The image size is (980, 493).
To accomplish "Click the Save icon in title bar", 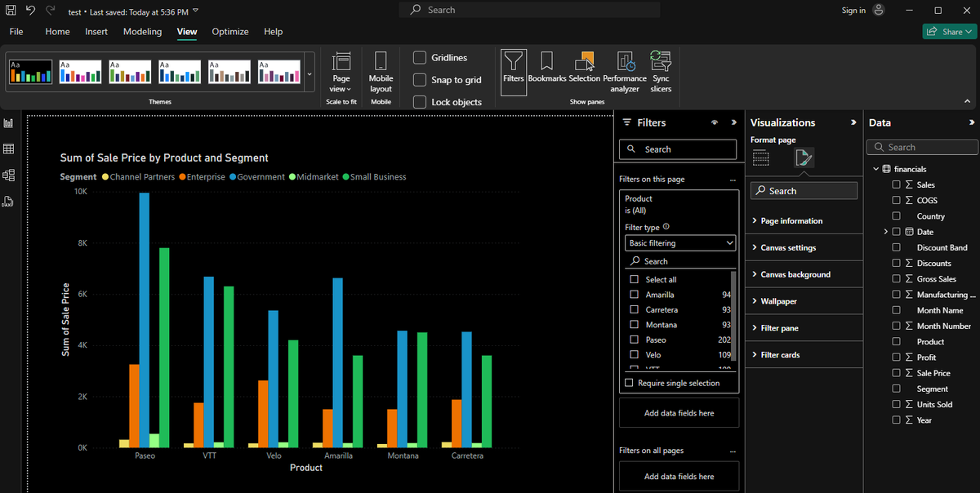I will (11, 11).
